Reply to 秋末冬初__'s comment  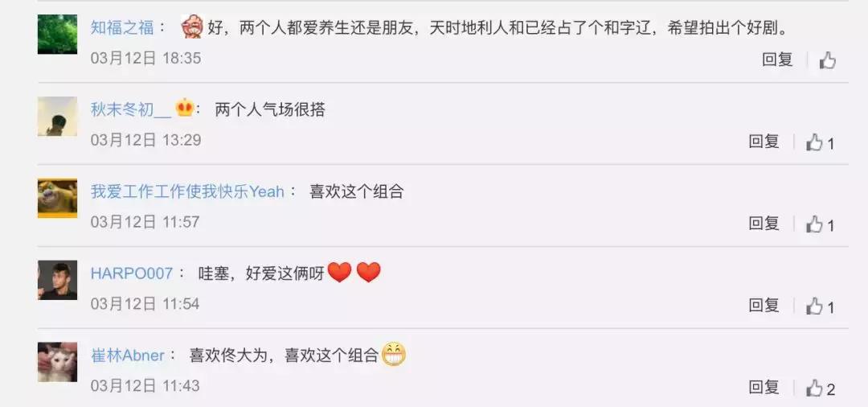764,142
